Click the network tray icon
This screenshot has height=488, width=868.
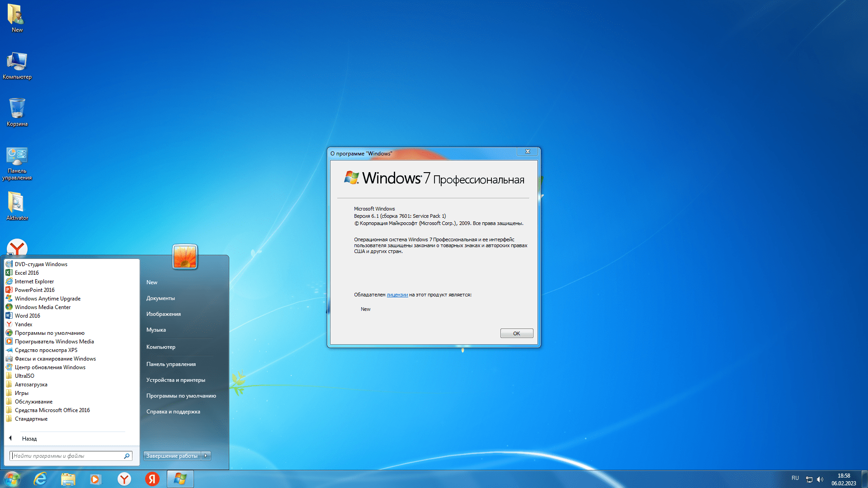(x=809, y=479)
